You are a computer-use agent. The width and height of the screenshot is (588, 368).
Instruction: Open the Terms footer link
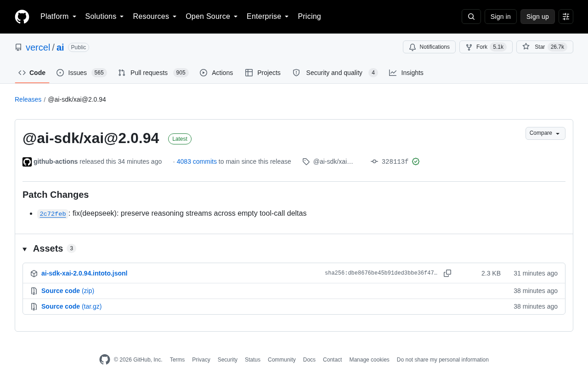pyautogui.click(x=177, y=360)
